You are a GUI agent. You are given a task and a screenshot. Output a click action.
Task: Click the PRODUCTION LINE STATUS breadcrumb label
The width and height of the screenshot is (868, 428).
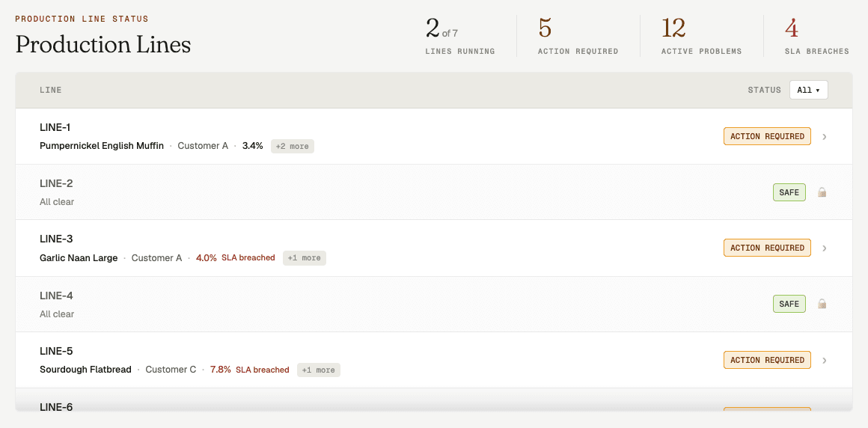tap(82, 19)
